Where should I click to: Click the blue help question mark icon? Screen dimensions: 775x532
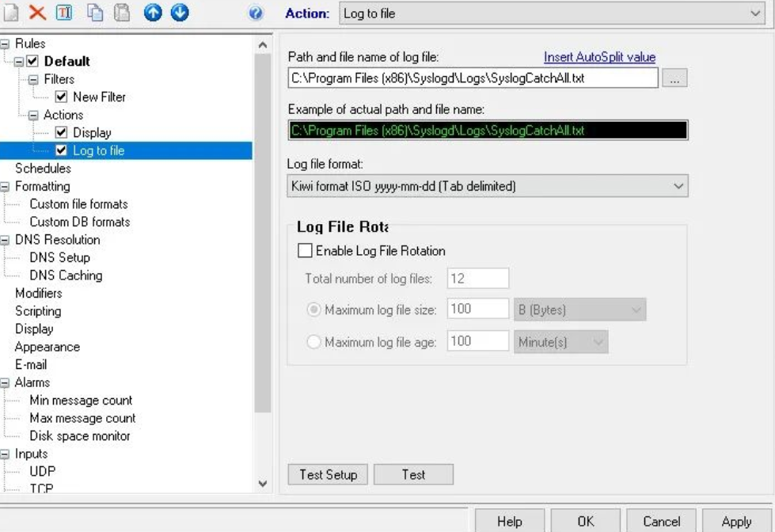[x=256, y=13]
